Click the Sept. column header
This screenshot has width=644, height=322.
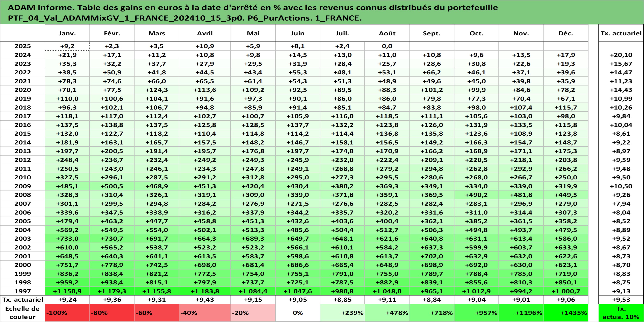[432, 33]
